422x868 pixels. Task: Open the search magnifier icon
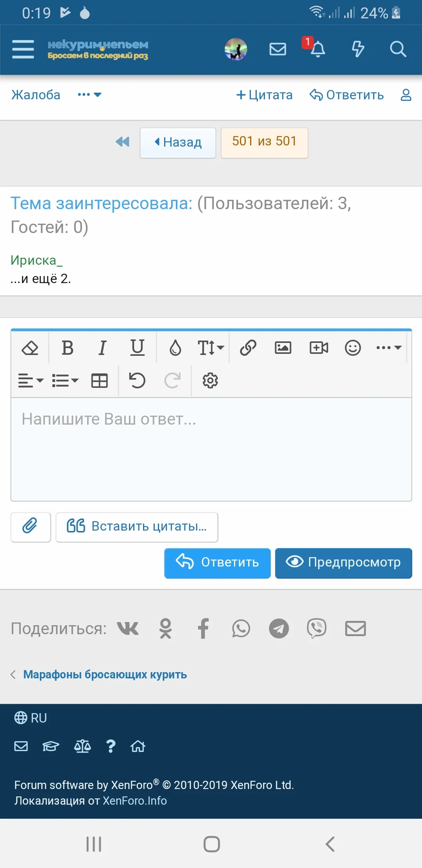tap(398, 49)
